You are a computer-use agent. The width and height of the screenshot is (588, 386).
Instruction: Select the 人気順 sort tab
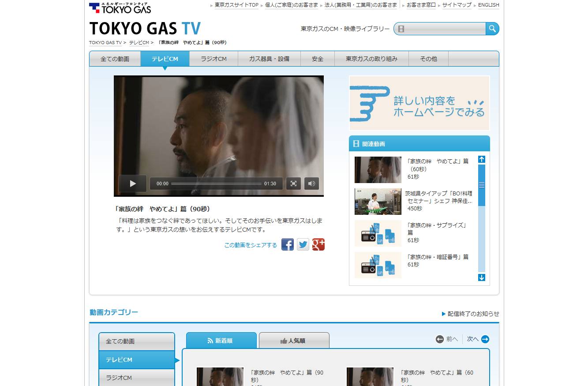click(x=294, y=340)
